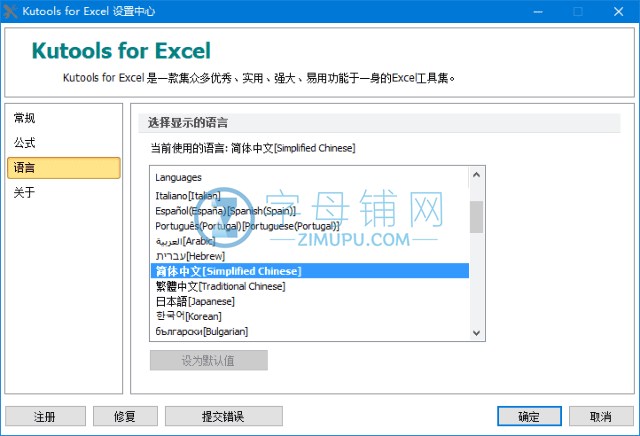Screen dimensions: 640x436
Task: Click the 修复 button
Action: [x=125, y=416]
